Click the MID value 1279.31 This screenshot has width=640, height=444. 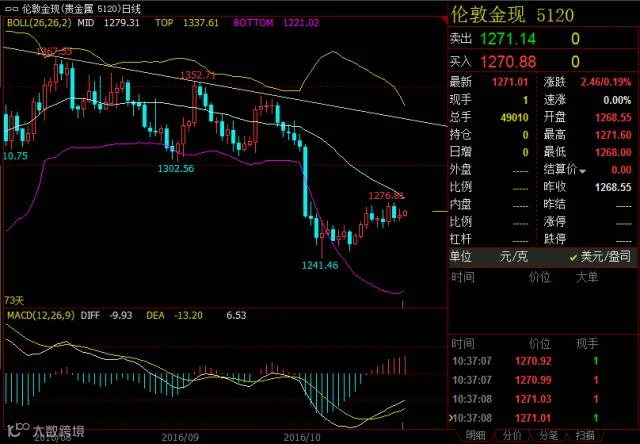click(121, 23)
